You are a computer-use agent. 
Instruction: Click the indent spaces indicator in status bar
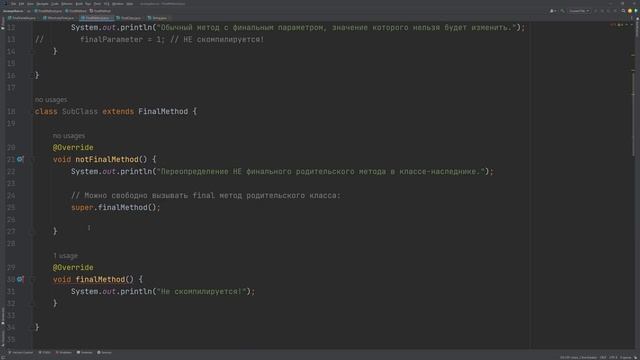point(626,358)
